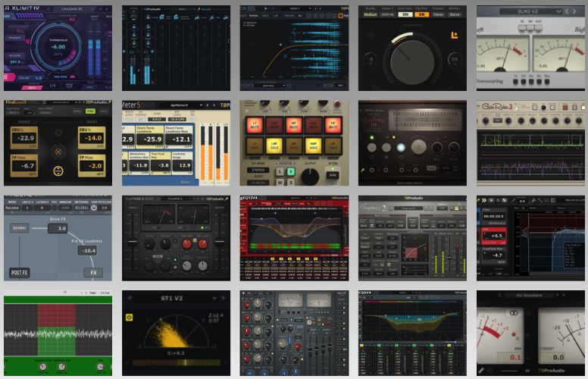Click next preset arrow in SLM2 V2
This screenshot has width=588, height=379.
tap(574, 11)
